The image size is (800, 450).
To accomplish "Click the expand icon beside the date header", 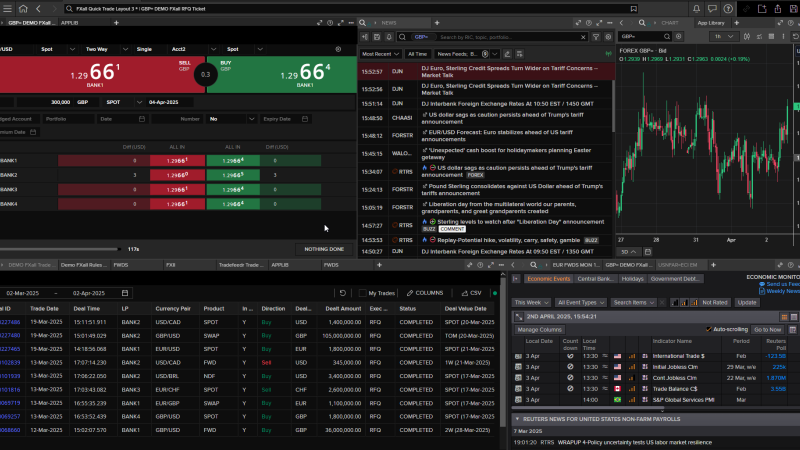I will 518,316.
